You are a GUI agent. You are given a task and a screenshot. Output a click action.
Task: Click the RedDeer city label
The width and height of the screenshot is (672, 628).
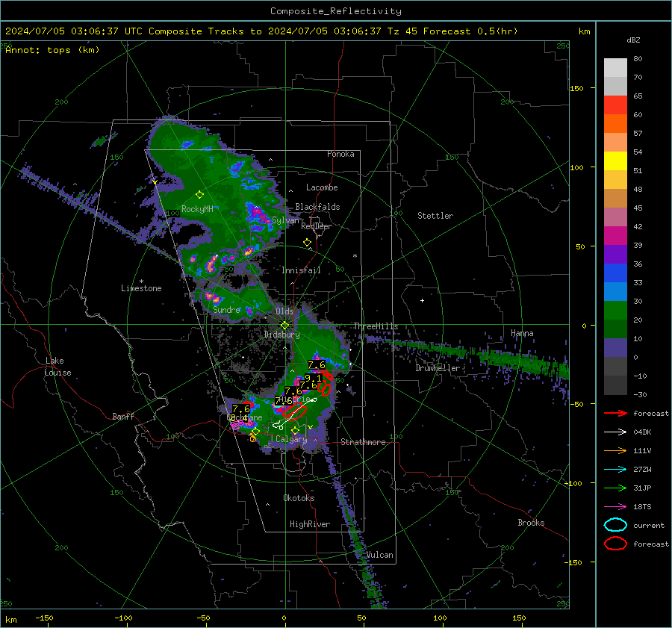317,226
